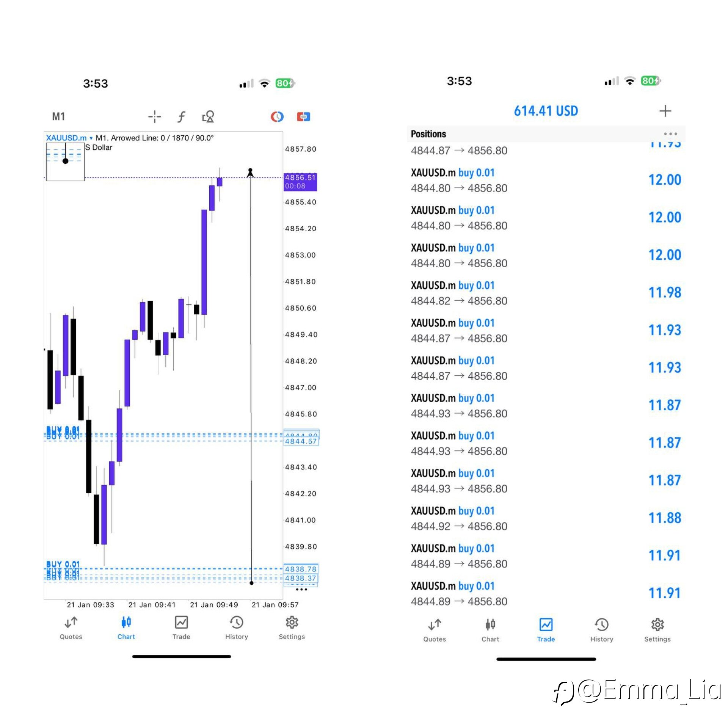Open the Settings gear in the chart screen
The width and height of the screenshot is (728, 728).
[x=292, y=628]
